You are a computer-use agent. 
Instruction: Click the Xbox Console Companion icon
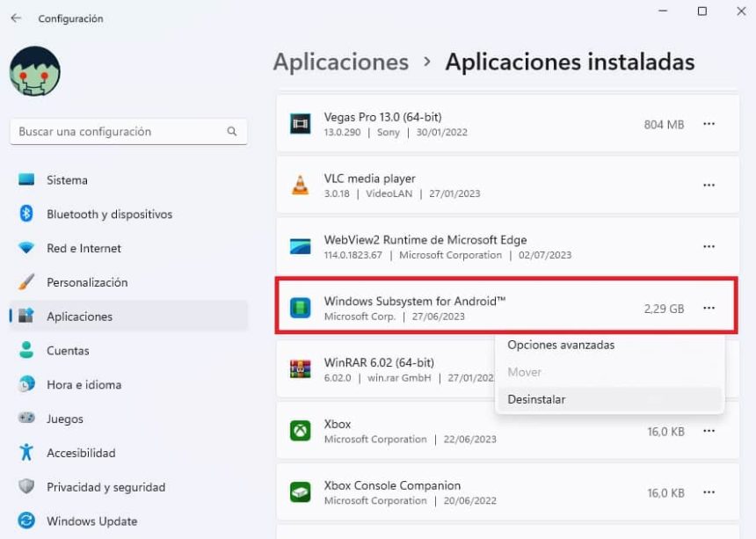click(300, 492)
